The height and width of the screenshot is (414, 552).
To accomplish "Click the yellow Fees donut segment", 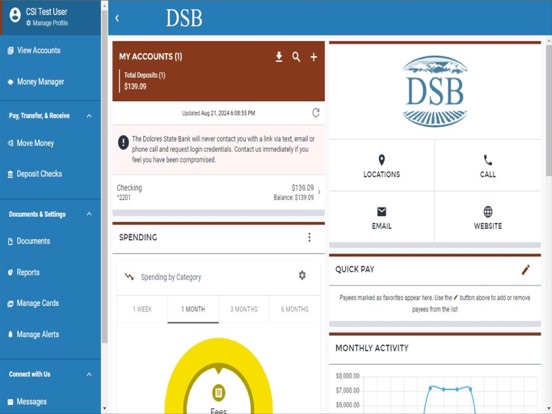I will click(x=219, y=350).
